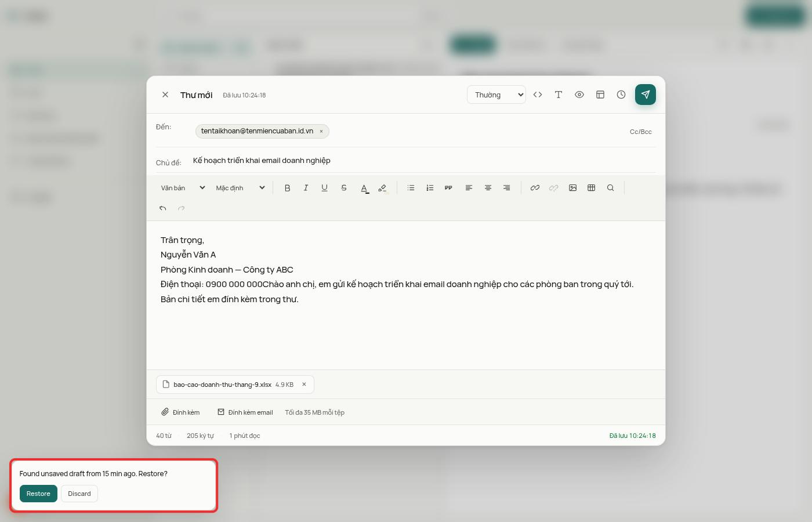Viewport: 812px width, 522px height.
Task: Open find and search in editor
Action: point(610,188)
